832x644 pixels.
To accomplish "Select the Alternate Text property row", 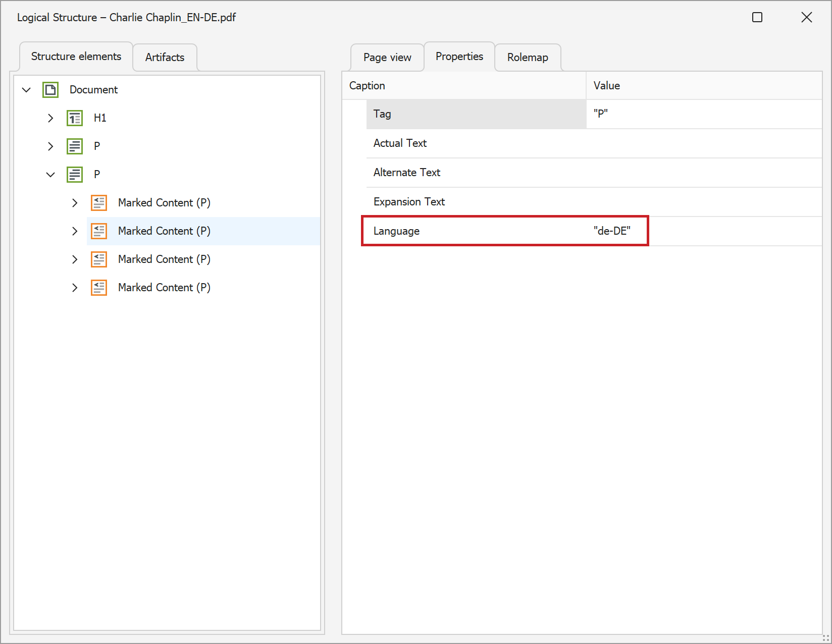I will tap(594, 173).
